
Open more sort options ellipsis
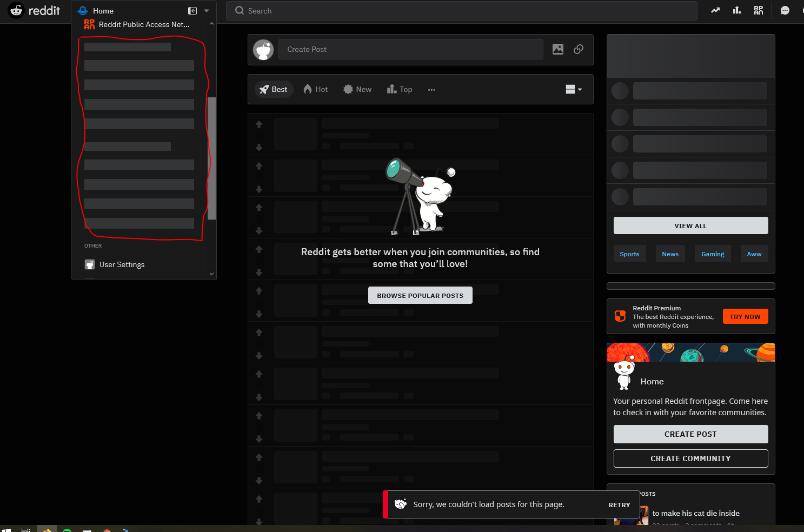[431, 90]
